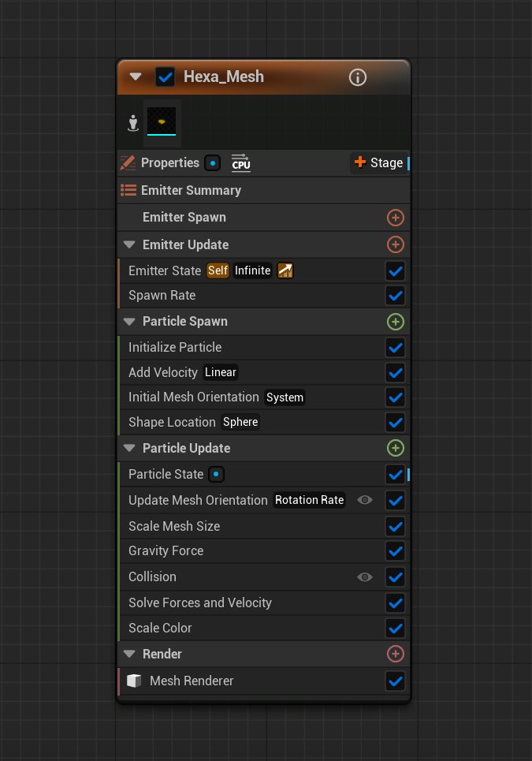Click the Rotation Rate tag

310,500
